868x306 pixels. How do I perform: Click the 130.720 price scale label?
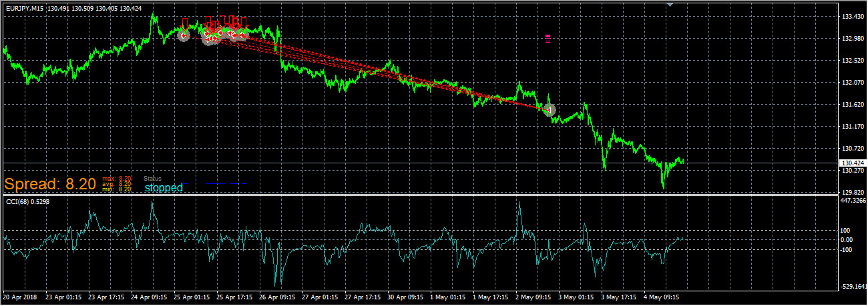tap(852, 149)
